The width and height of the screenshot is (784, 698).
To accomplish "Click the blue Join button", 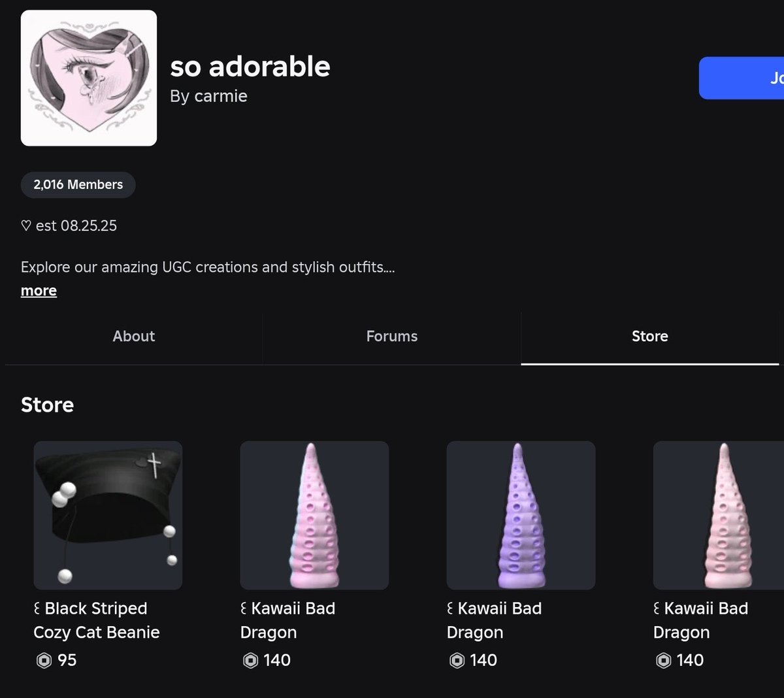I will pyautogui.click(x=742, y=78).
